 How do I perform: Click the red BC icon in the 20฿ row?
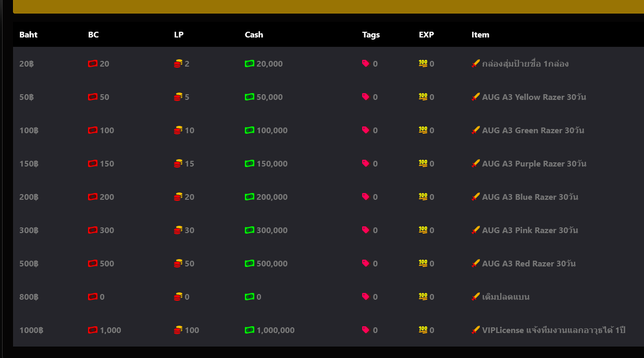(93, 63)
